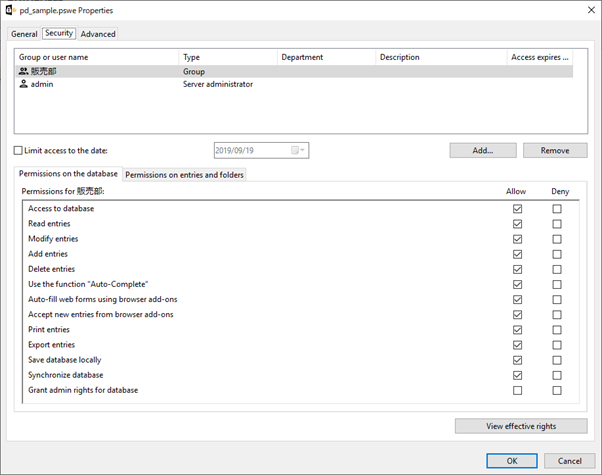Viewport: 602px width, 475px height.
Task: Uncheck Allow for Print entries
Action: coord(517,330)
